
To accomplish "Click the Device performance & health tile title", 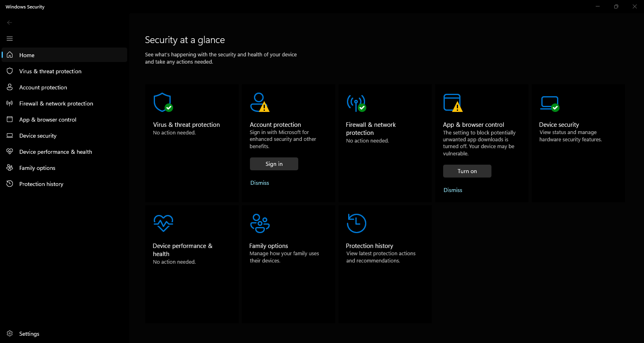I will pyautogui.click(x=182, y=250).
